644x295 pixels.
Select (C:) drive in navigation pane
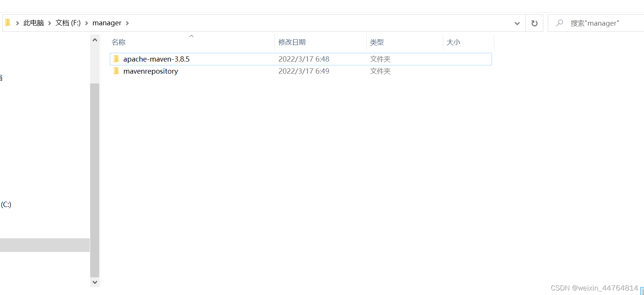click(6, 204)
